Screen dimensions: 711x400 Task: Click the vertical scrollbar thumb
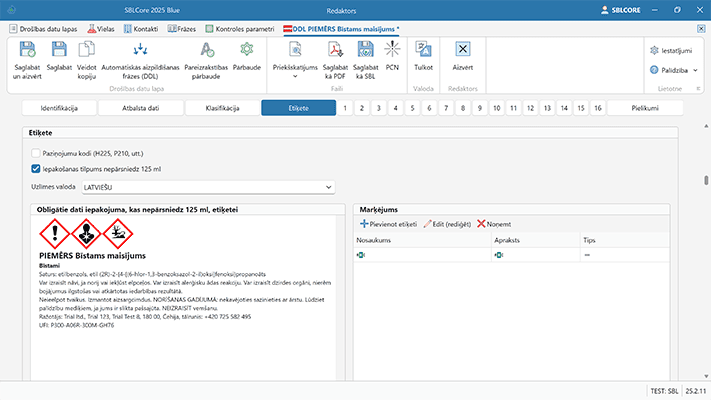(x=706, y=180)
